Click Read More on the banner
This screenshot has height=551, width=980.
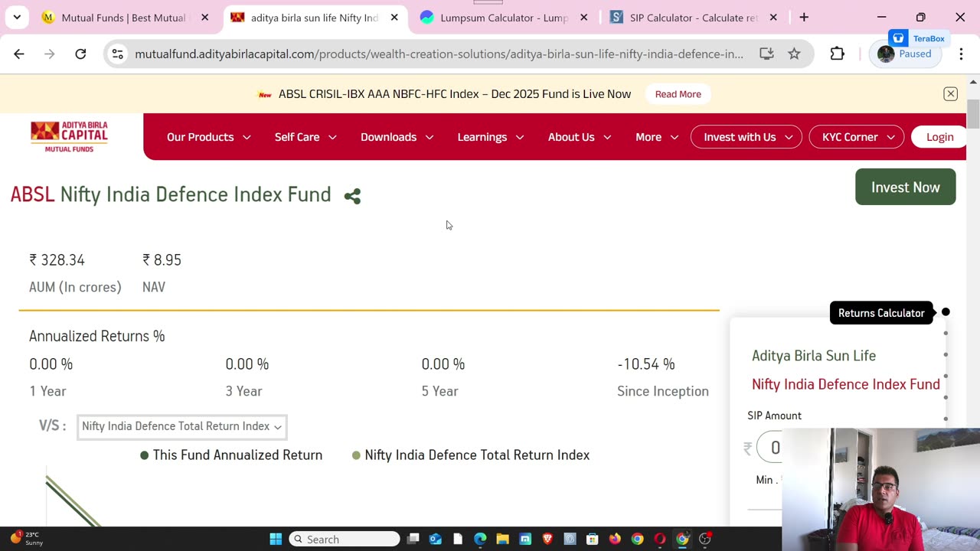[678, 94]
